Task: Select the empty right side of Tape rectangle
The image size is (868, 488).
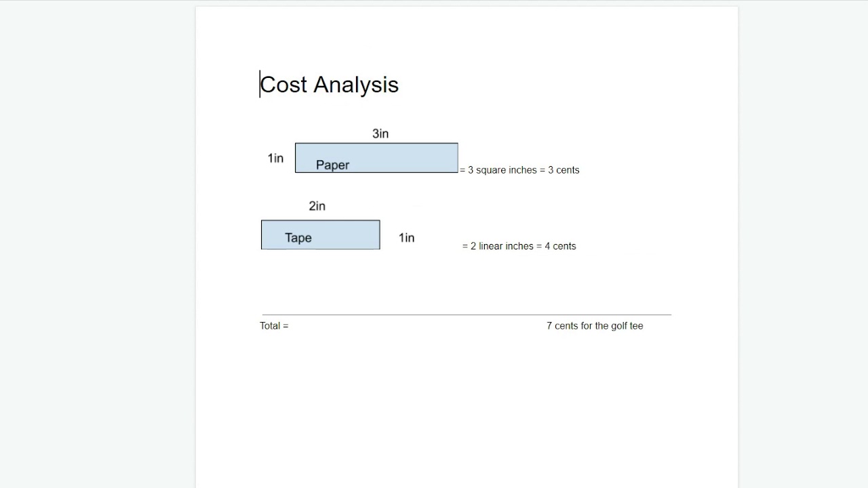Action: (353, 235)
